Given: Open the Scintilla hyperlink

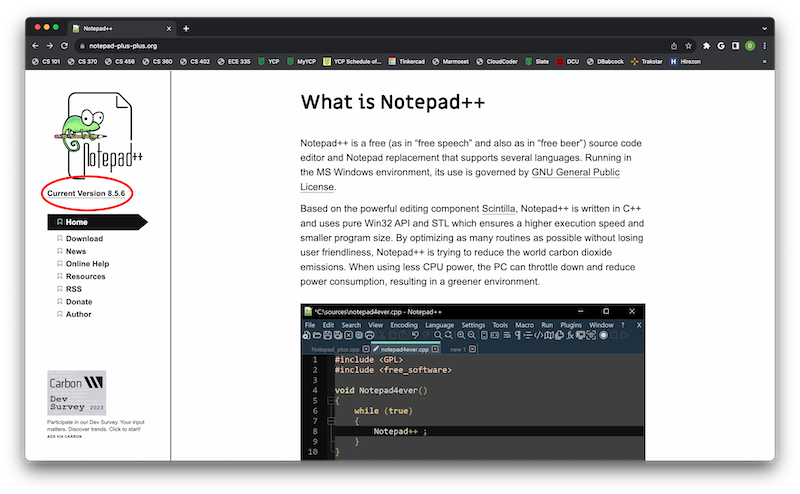Looking at the screenshot, I should coord(498,208).
